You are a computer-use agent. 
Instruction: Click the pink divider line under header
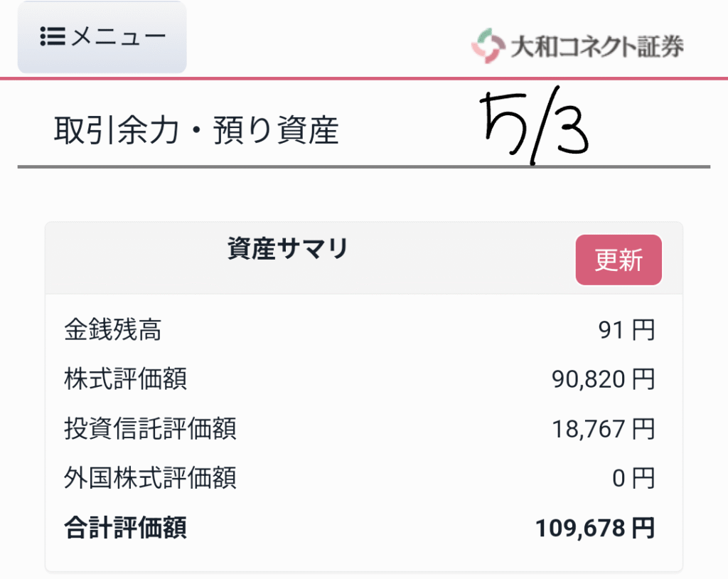[364, 78]
